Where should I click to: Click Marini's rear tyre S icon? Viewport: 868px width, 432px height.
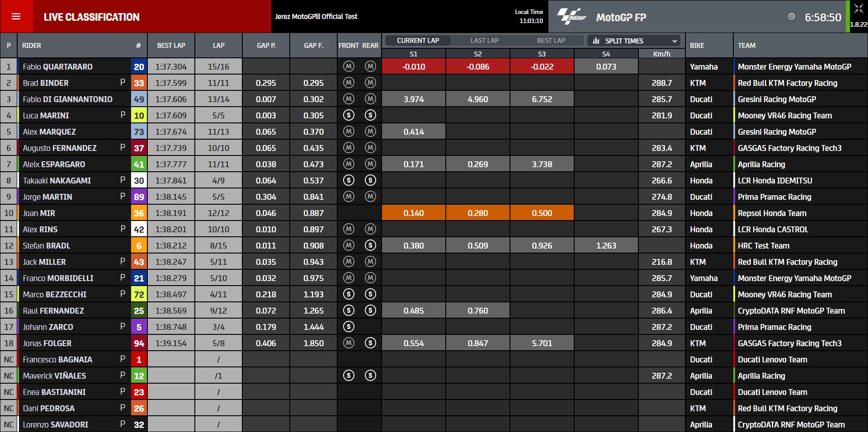pyautogui.click(x=370, y=115)
